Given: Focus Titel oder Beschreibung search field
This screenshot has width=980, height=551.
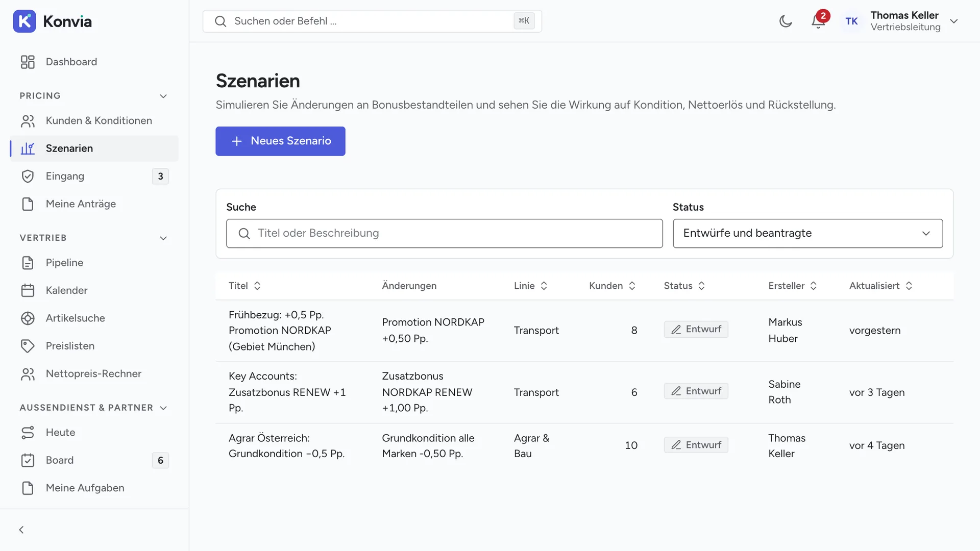Looking at the screenshot, I should [444, 233].
